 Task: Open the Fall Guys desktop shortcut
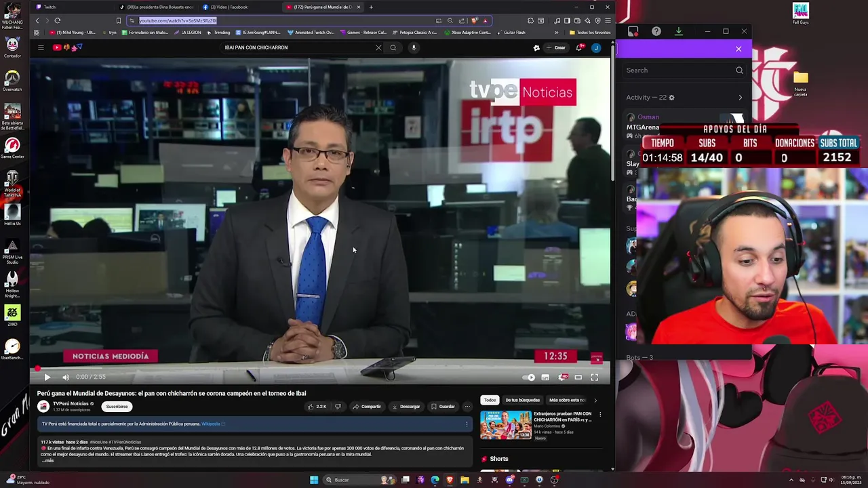click(x=801, y=14)
